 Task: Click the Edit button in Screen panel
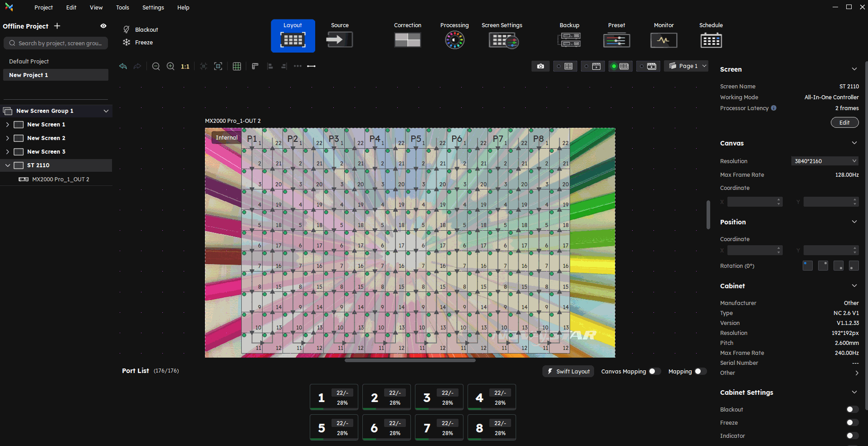pyautogui.click(x=844, y=122)
